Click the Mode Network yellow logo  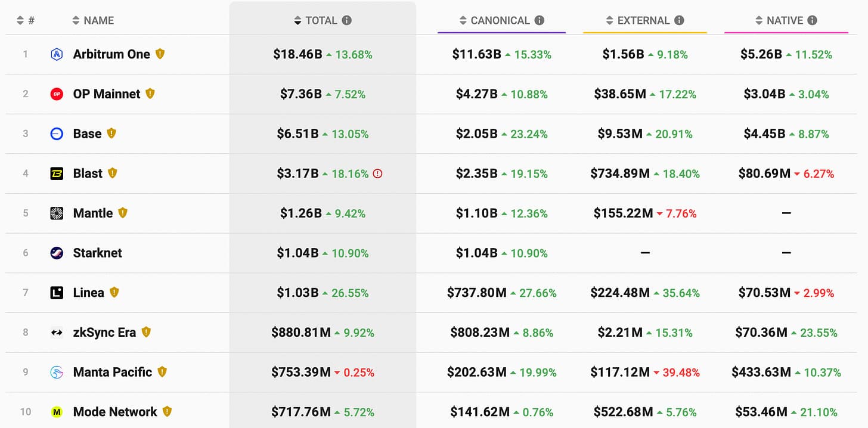[57, 412]
